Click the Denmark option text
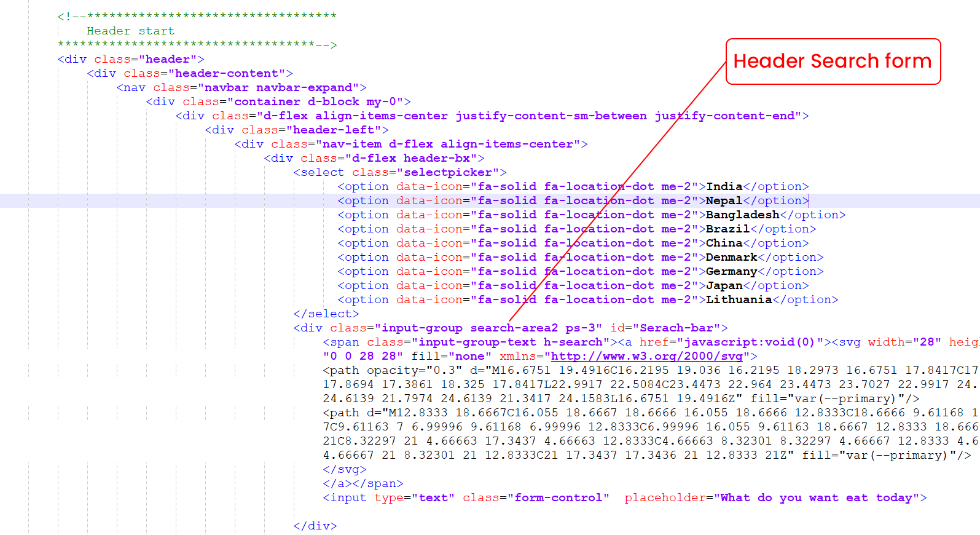 tap(731, 257)
